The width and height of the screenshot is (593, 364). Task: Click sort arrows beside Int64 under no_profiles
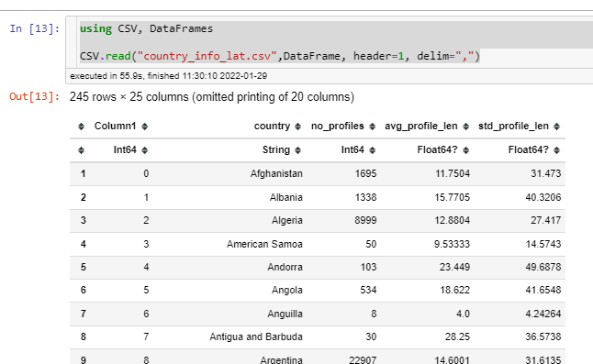372,150
